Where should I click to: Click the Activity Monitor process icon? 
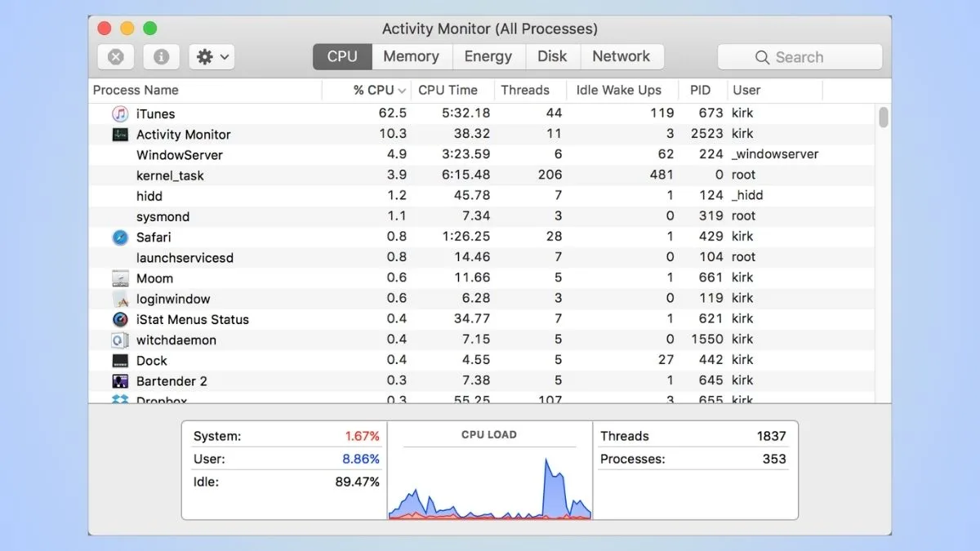(x=120, y=135)
